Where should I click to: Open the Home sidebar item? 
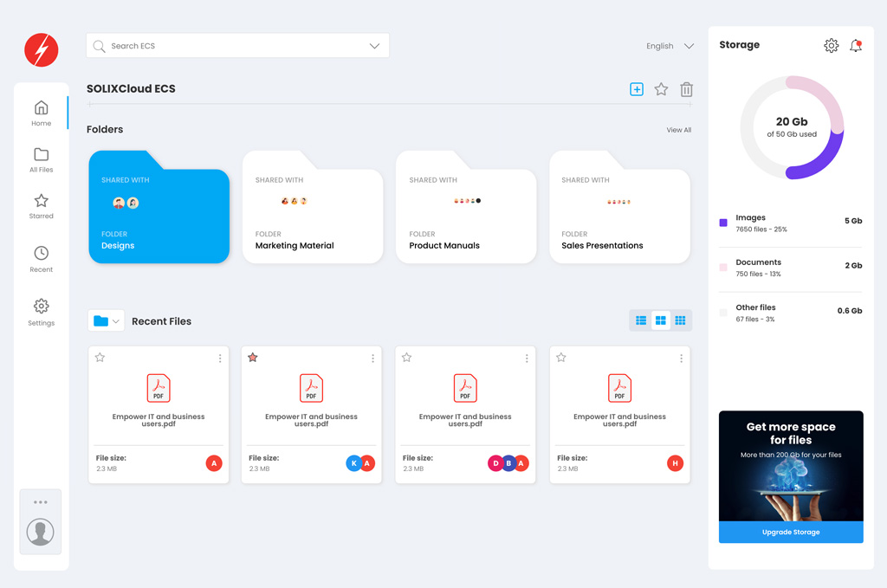[42, 113]
